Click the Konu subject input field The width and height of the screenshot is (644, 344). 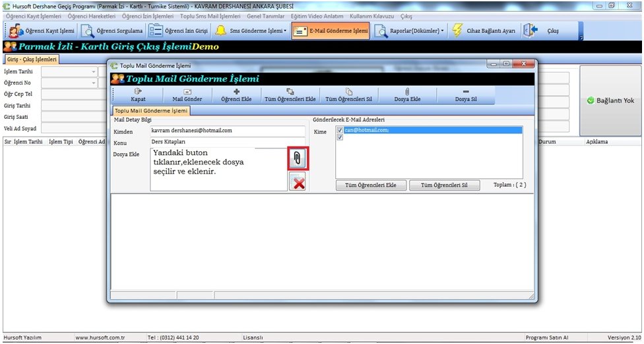tap(227, 142)
